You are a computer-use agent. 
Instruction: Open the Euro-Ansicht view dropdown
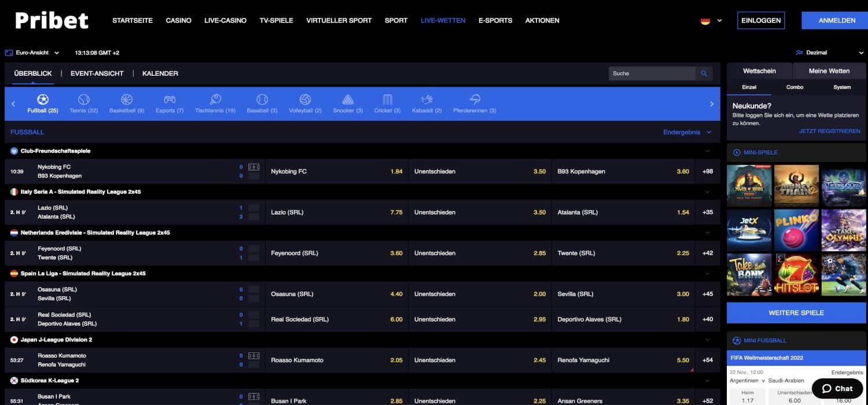tap(32, 53)
